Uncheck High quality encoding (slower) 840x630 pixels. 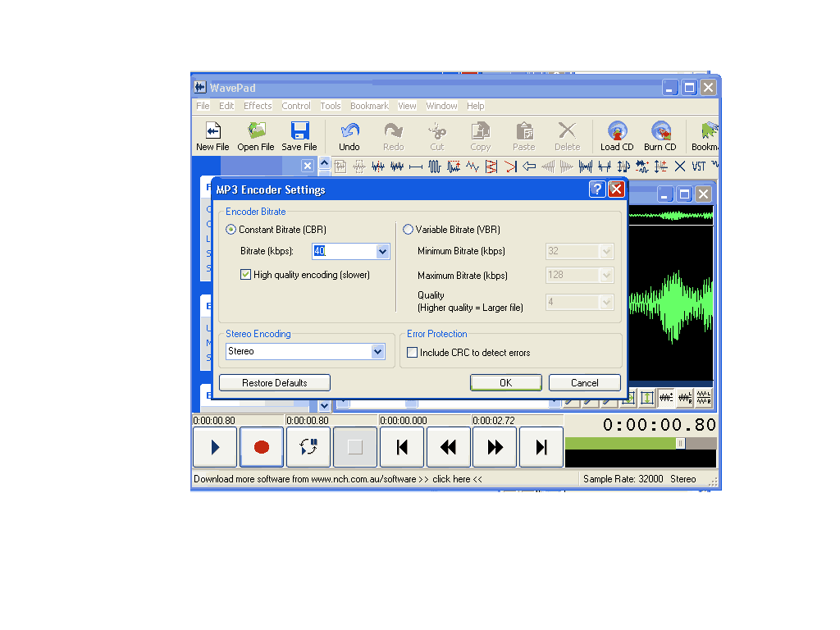pos(246,275)
